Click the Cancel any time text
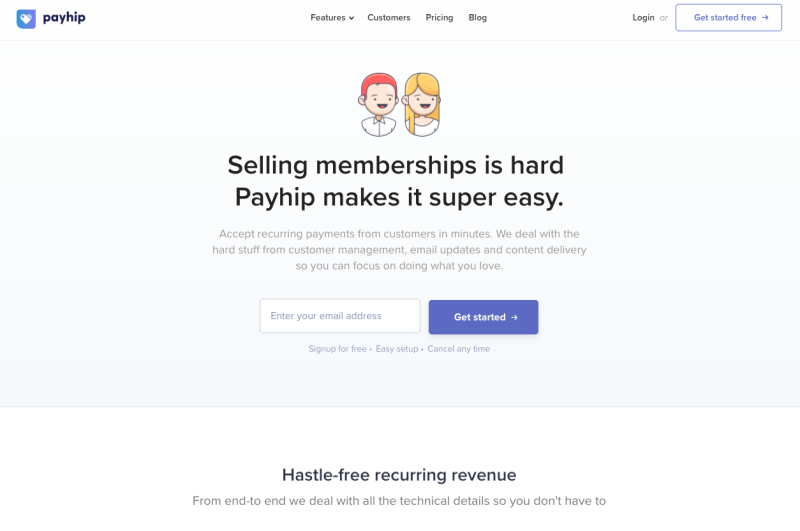 point(459,349)
